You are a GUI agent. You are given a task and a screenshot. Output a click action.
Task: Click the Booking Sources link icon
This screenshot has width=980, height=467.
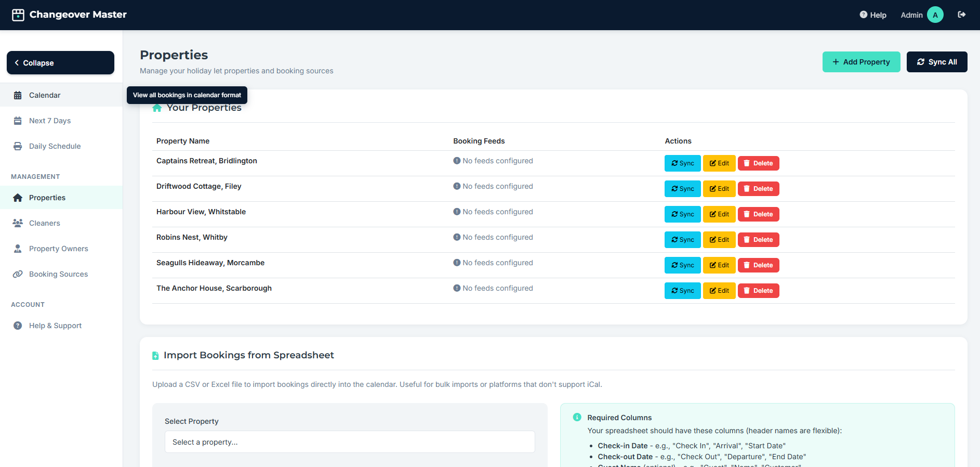18,274
